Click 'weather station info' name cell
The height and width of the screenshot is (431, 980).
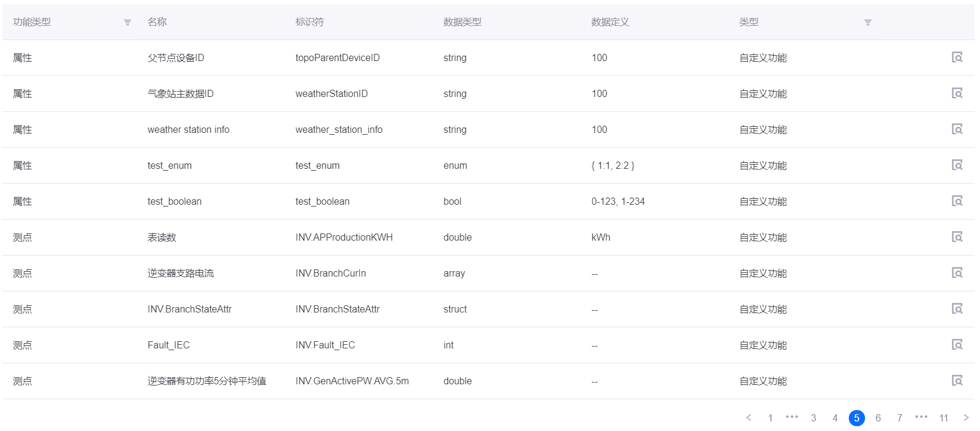[189, 129]
